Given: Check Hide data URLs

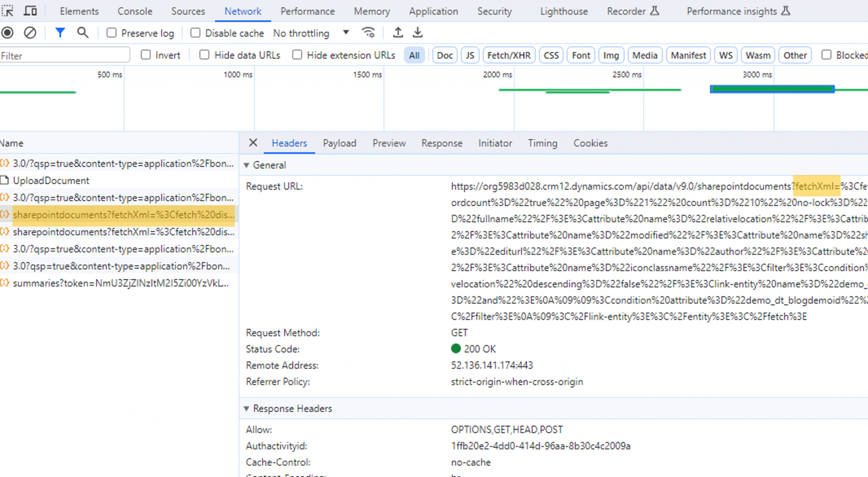Looking at the screenshot, I should click(204, 55).
